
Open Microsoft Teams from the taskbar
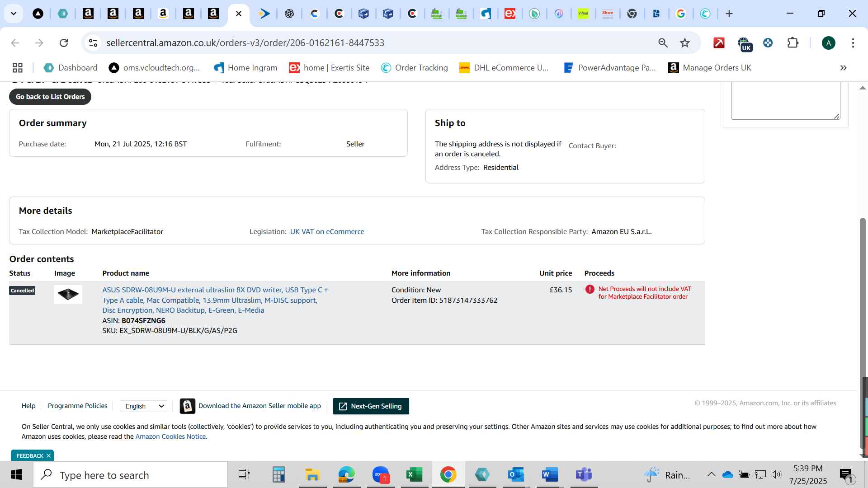tap(584, 475)
